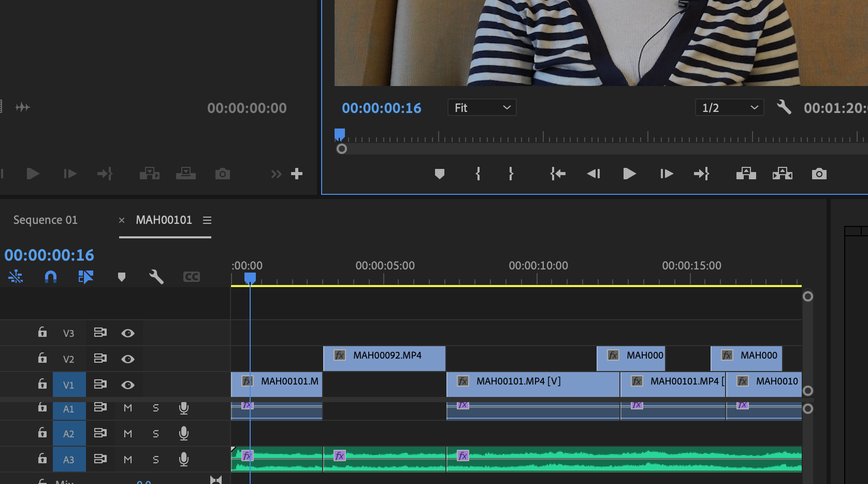Target the A2 track header
This screenshot has width=868, height=484.
(69, 434)
